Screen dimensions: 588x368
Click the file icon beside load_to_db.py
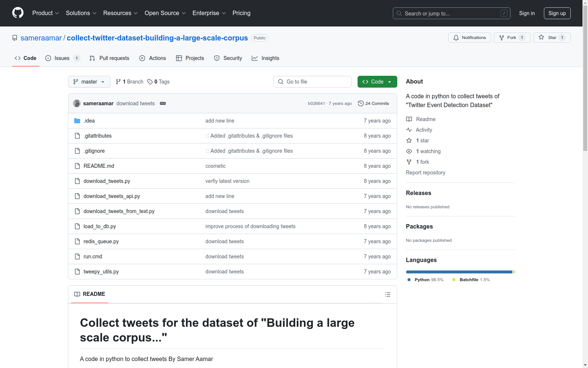click(77, 226)
